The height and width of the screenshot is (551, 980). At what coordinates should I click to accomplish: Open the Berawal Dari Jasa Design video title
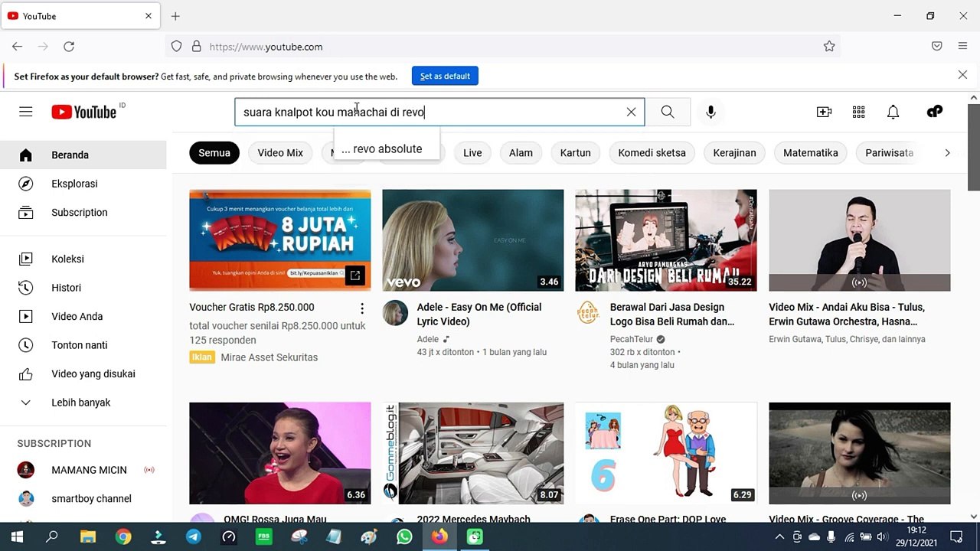(672, 315)
